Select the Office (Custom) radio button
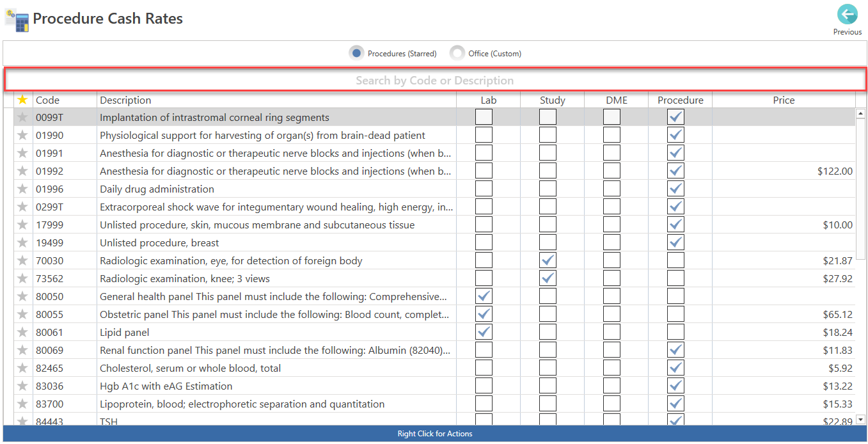 click(457, 53)
